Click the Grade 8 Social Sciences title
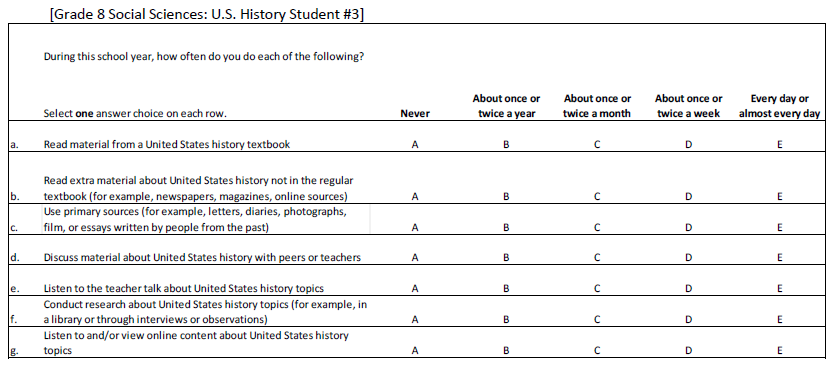Image resolution: width=836 pixels, height=370 pixels. [207, 14]
